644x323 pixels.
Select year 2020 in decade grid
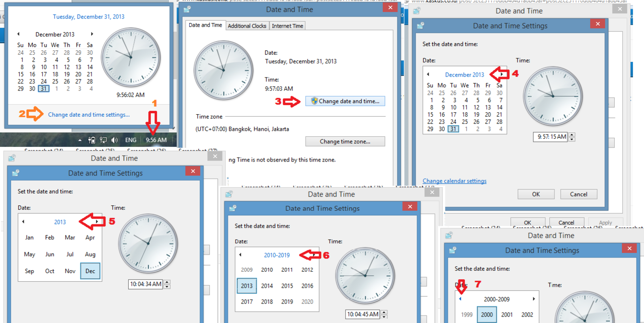pos(307,302)
